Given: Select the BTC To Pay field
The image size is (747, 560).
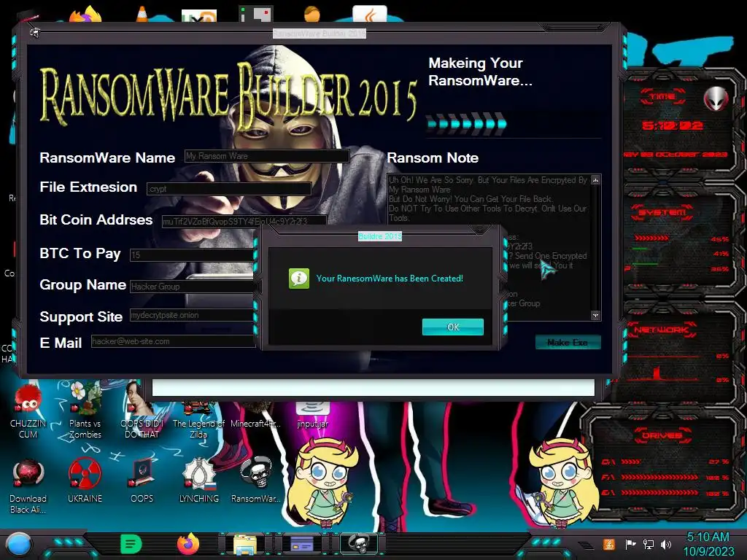Looking at the screenshot, I should pyautogui.click(x=193, y=254).
